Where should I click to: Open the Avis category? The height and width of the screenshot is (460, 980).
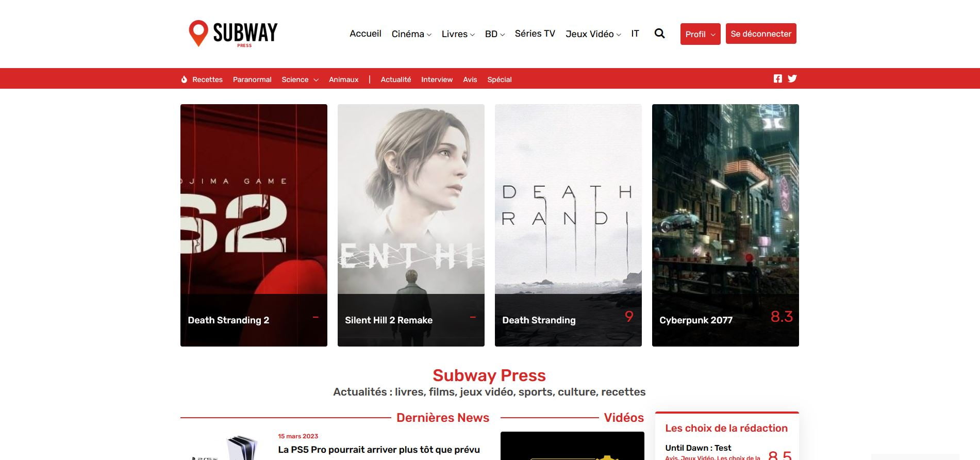[470, 79]
